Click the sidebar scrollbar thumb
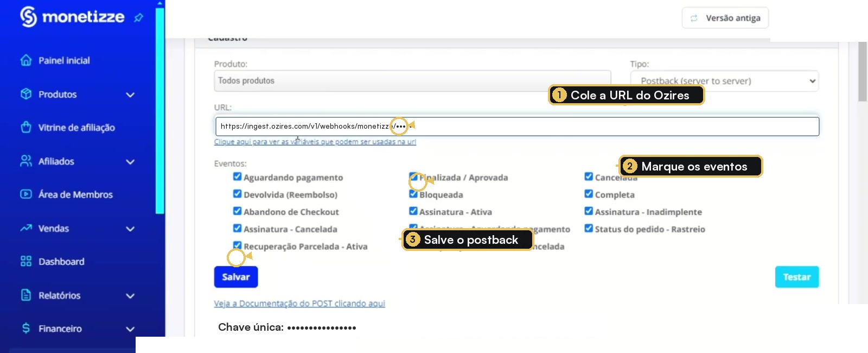 point(159,110)
